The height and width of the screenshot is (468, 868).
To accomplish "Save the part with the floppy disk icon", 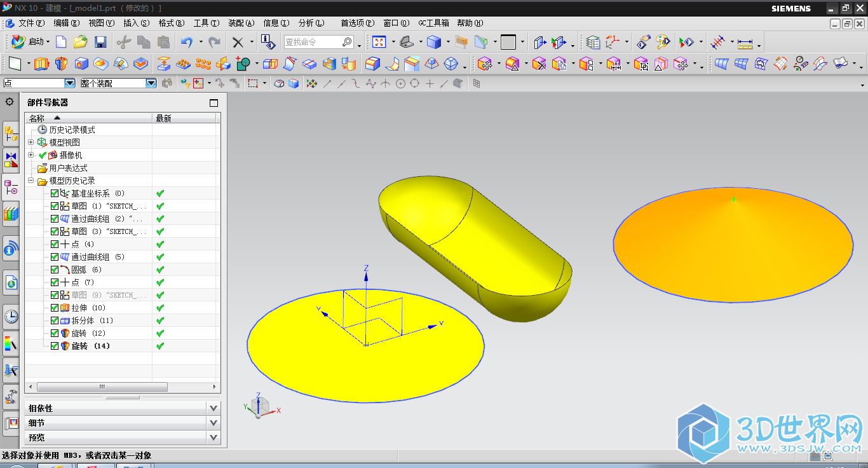I will (100, 42).
